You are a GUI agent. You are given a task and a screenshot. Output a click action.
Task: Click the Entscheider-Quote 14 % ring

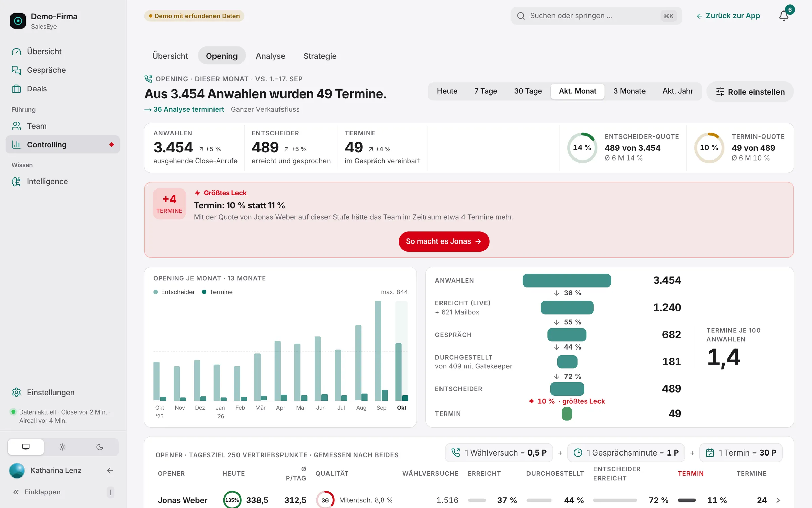point(582,148)
